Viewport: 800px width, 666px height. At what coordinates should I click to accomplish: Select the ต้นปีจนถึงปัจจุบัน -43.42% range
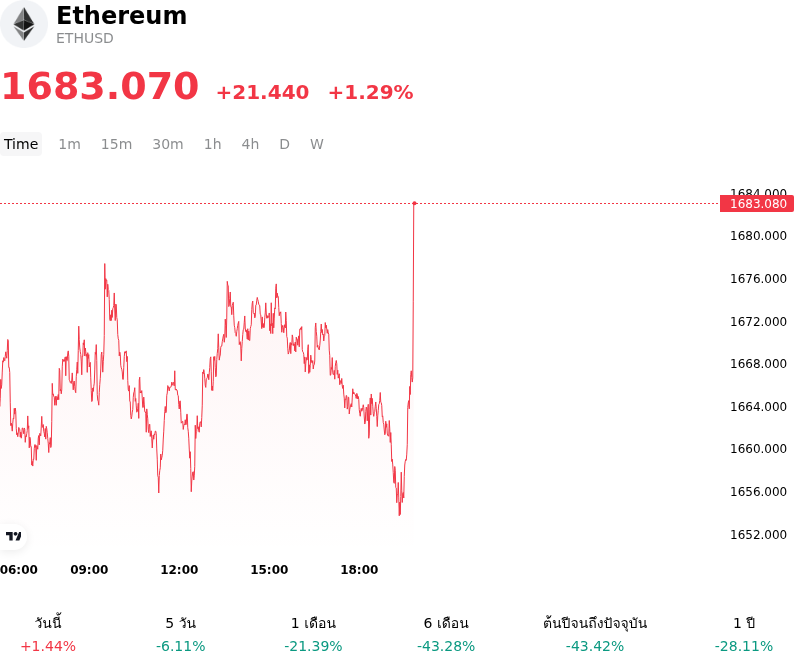tap(595, 634)
